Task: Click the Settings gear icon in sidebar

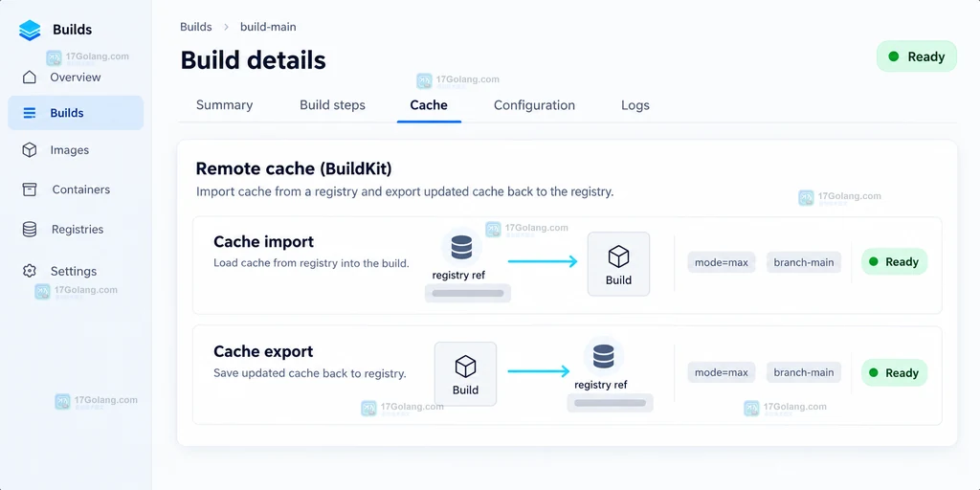Action: [30, 271]
